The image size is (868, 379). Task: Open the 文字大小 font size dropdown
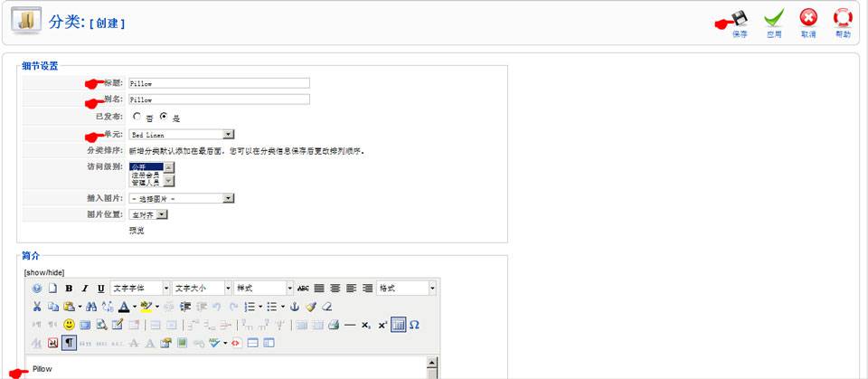pos(202,289)
